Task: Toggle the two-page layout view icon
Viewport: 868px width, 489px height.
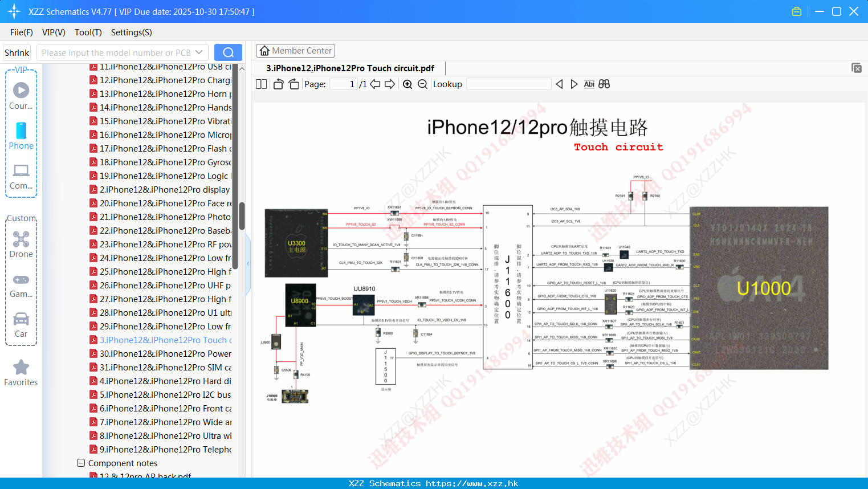Action: 261,84
